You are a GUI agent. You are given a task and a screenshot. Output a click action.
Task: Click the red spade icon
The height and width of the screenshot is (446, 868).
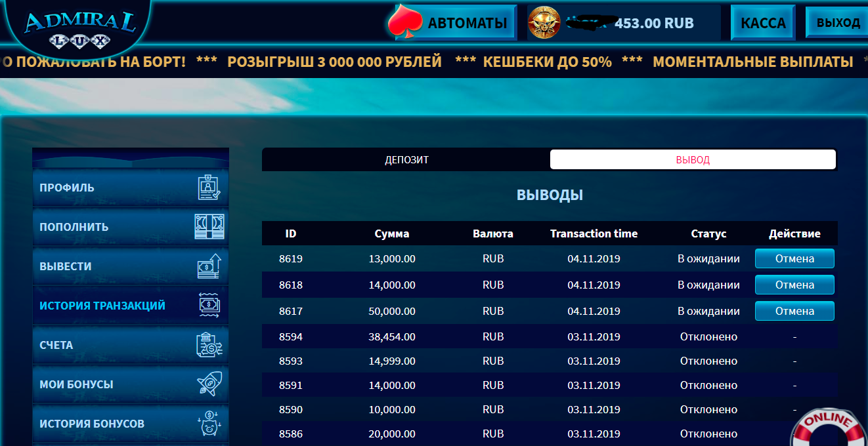point(405,23)
